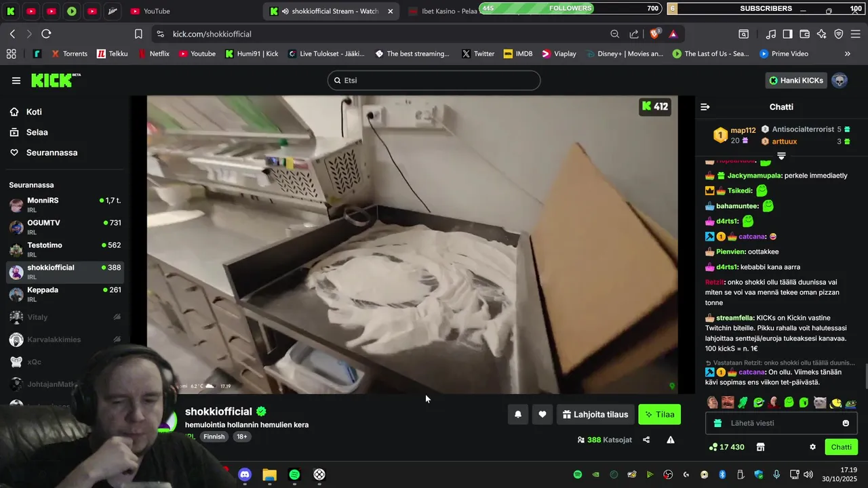Screen dimensions: 868x488
Task: Click zoom magnifier in address bar
Action: [615, 34]
